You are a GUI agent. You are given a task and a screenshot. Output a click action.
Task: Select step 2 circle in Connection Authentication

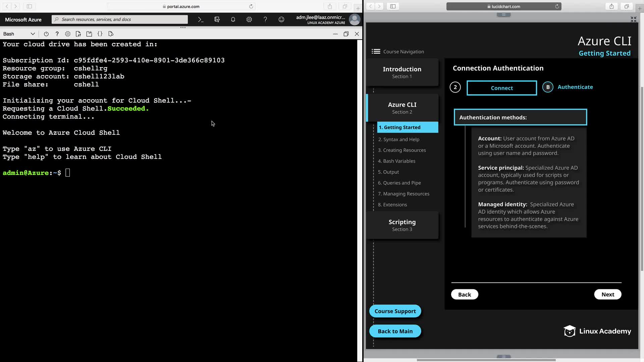coord(455,87)
